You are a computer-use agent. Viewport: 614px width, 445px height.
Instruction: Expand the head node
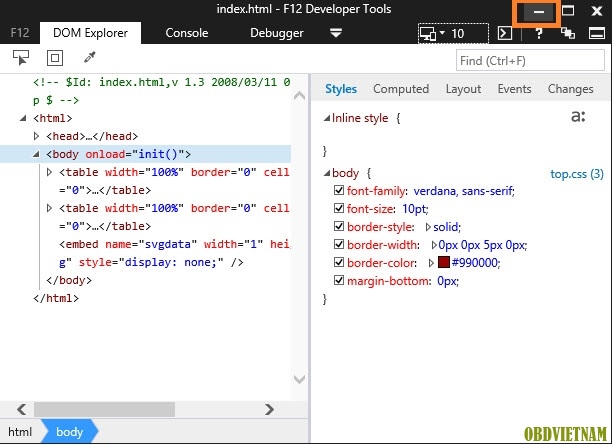pyautogui.click(x=36, y=136)
